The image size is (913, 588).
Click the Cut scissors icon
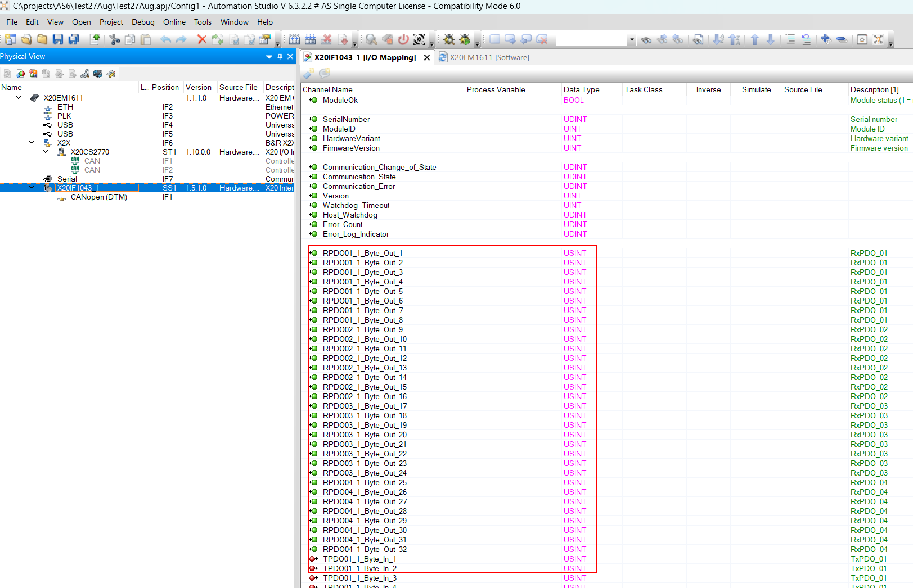115,39
